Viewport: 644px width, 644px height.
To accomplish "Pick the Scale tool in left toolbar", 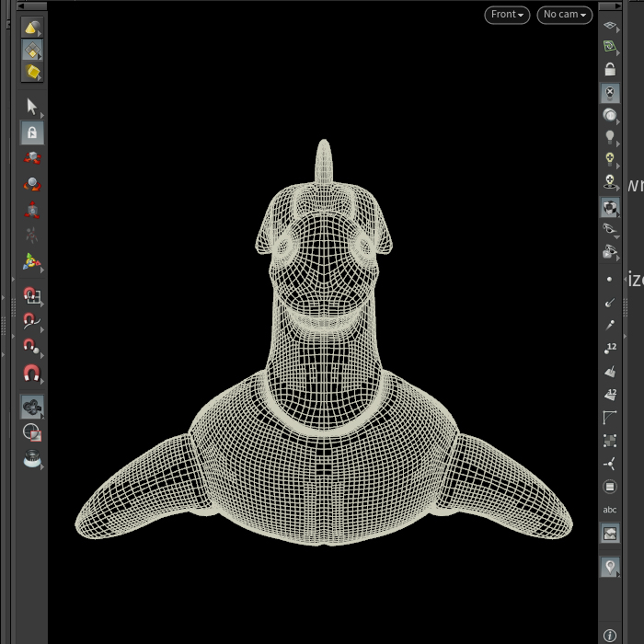I will coord(32,210).
